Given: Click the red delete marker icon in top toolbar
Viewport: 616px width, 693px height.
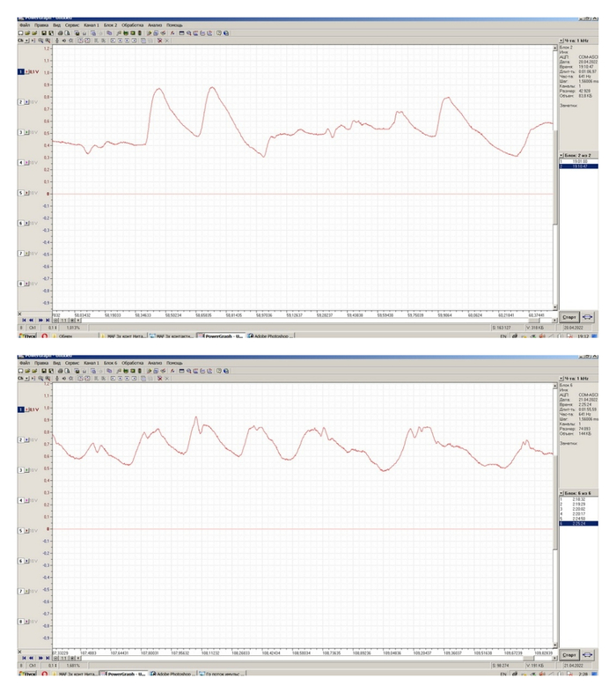Looking at the screenshot, I should [160, 41].
